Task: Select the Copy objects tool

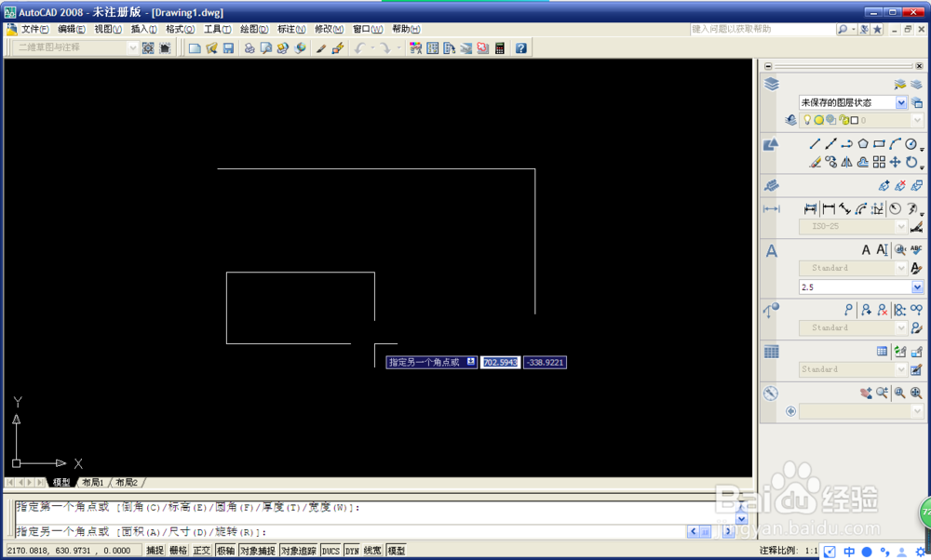Action: (x=830, y=162)
